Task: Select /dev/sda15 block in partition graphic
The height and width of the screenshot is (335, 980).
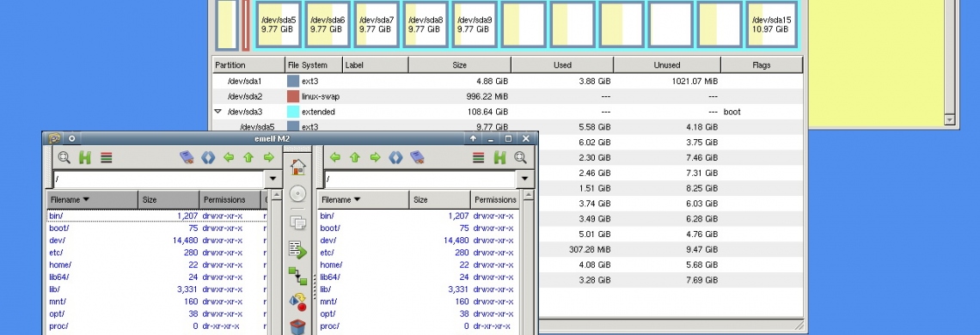Action: 771,24
